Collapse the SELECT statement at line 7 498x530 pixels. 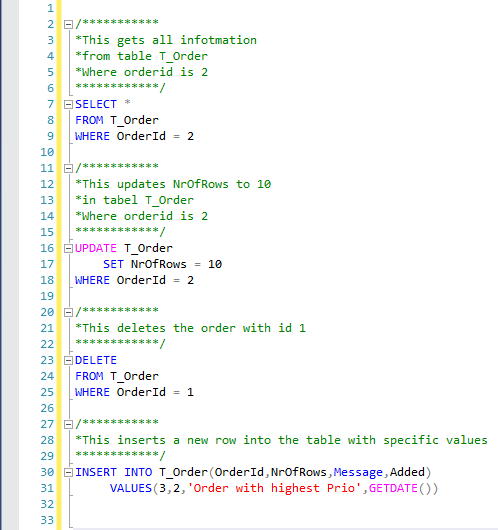tap(68, 104)
